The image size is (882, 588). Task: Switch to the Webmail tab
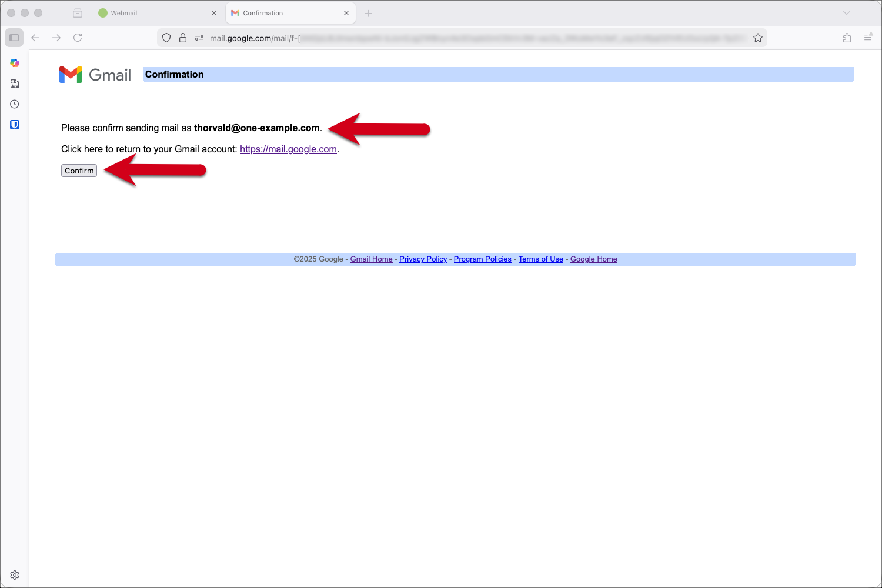150,12
